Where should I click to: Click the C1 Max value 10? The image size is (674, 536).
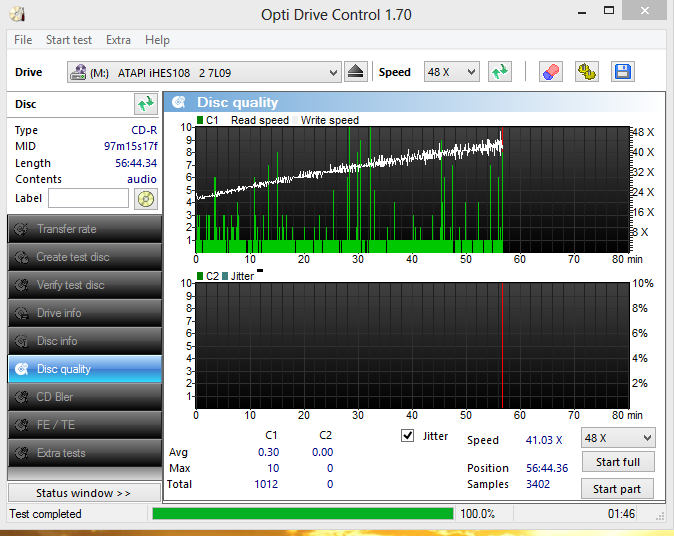(x=273, y=468)
